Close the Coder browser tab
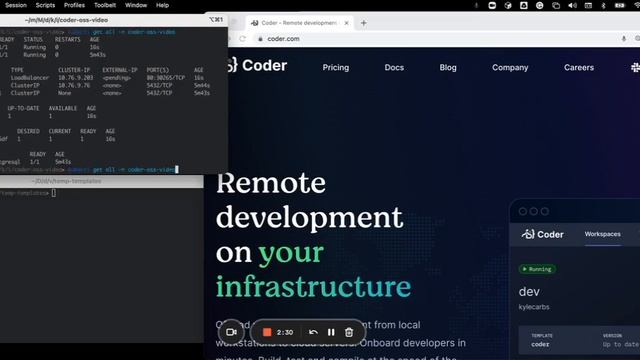Viewport: 640px width, 360px height. click(x=346, y=23)
